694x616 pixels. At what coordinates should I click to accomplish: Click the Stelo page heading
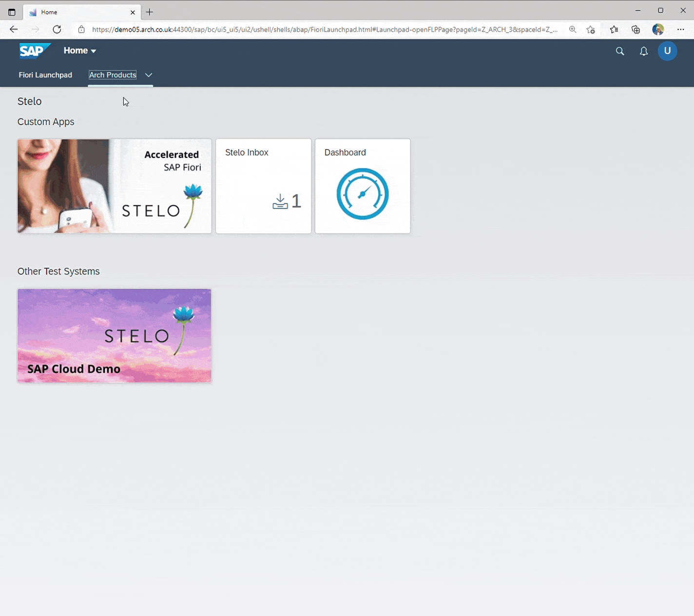tap(30, 101)
